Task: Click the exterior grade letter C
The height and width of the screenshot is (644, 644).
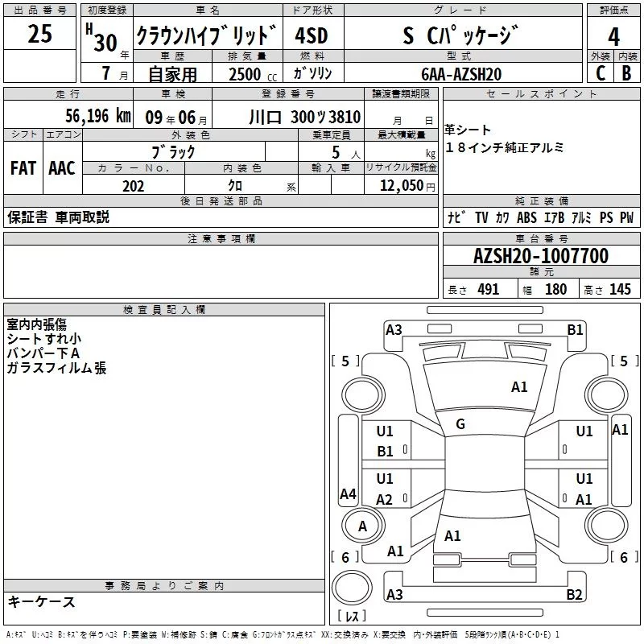Action: tap(601, 72)
